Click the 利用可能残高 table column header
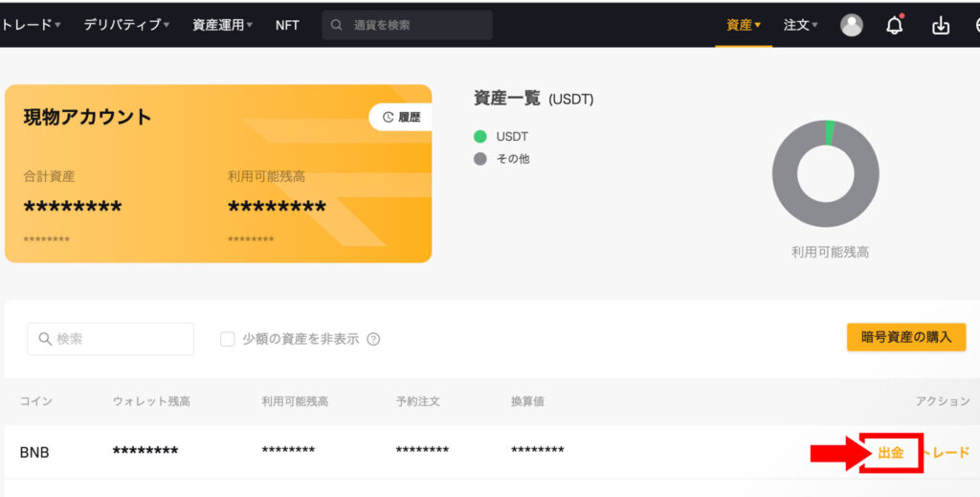Screen dimensions: 980x497 (295, 401)
